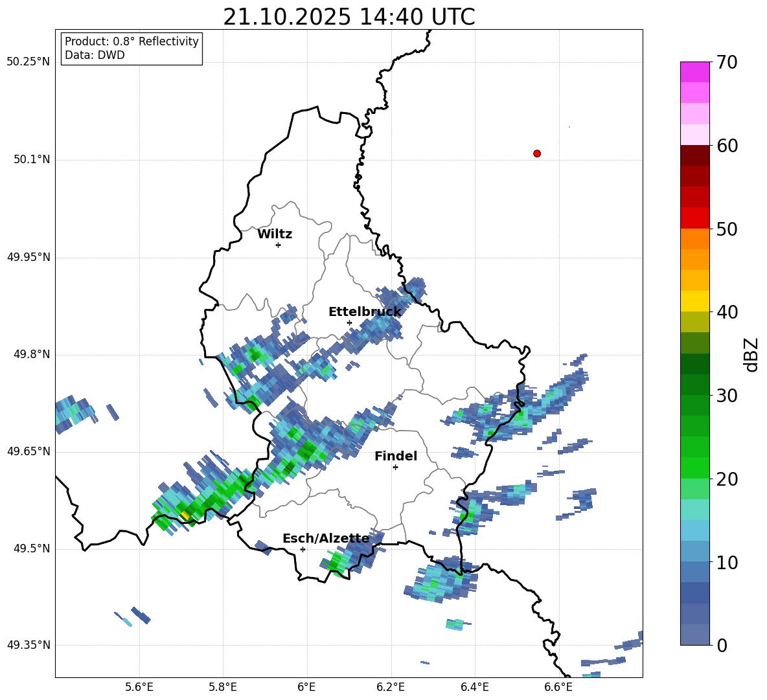This screenshot has height=700, width=767.
Task: Click the Wiltz label
Action: click(275, 234)
